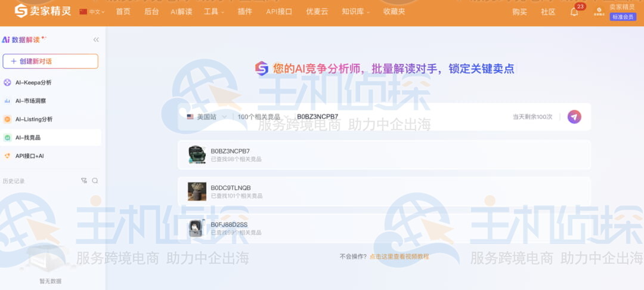Click the AI-Listing分析 orange icon
The image size is (644, 290).
pyautogui.click(x=7, y=119)
